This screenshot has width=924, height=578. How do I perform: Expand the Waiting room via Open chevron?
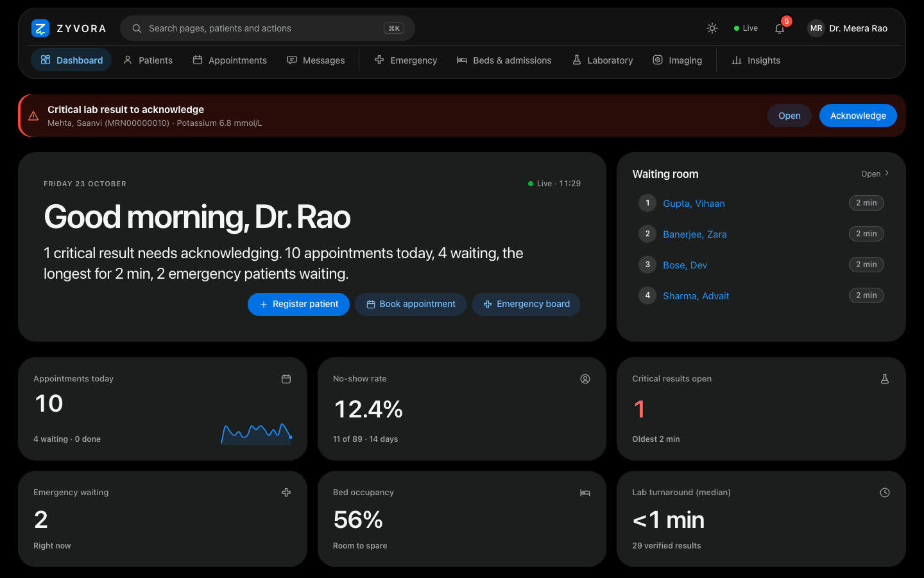pos(875,173)
